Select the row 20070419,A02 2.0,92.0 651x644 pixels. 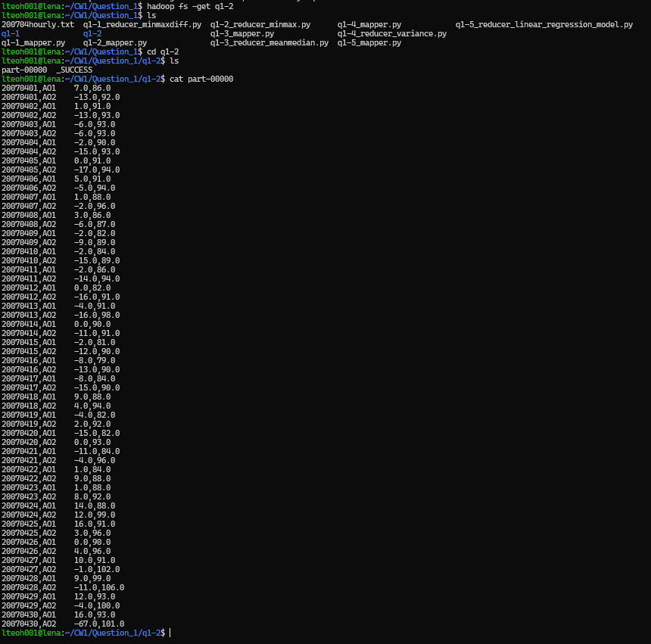click(56, 424)
